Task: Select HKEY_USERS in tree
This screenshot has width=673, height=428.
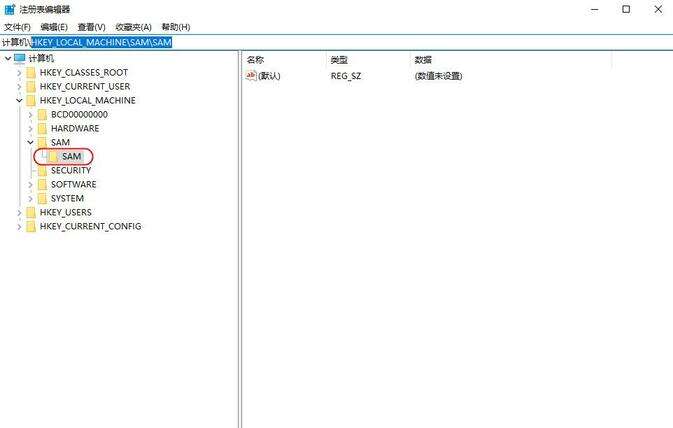Action: (x=65, y=212)
